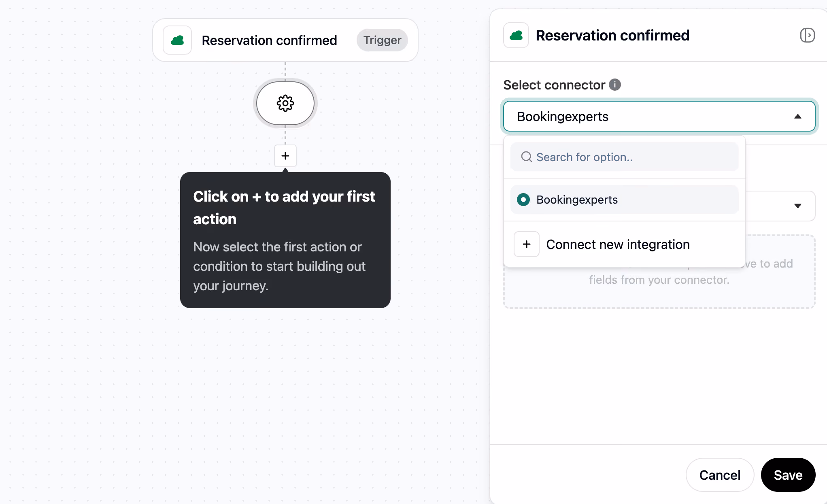Save the trigger configuration

click(788, 475)
